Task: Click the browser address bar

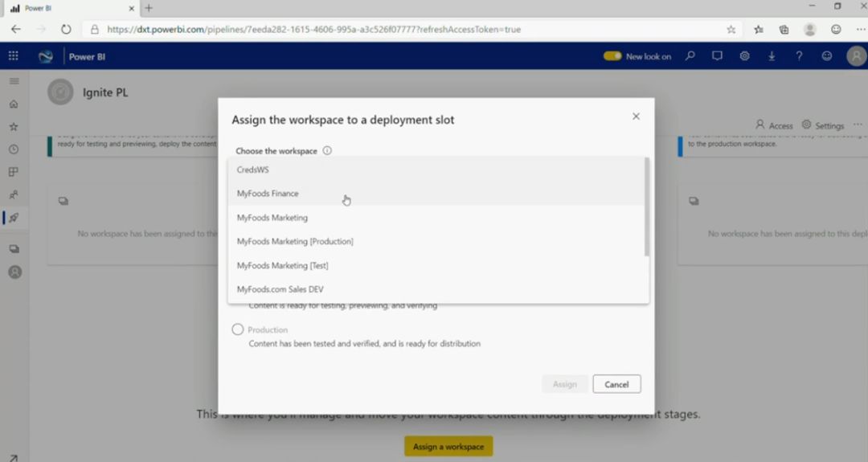Action: point(410,29)
